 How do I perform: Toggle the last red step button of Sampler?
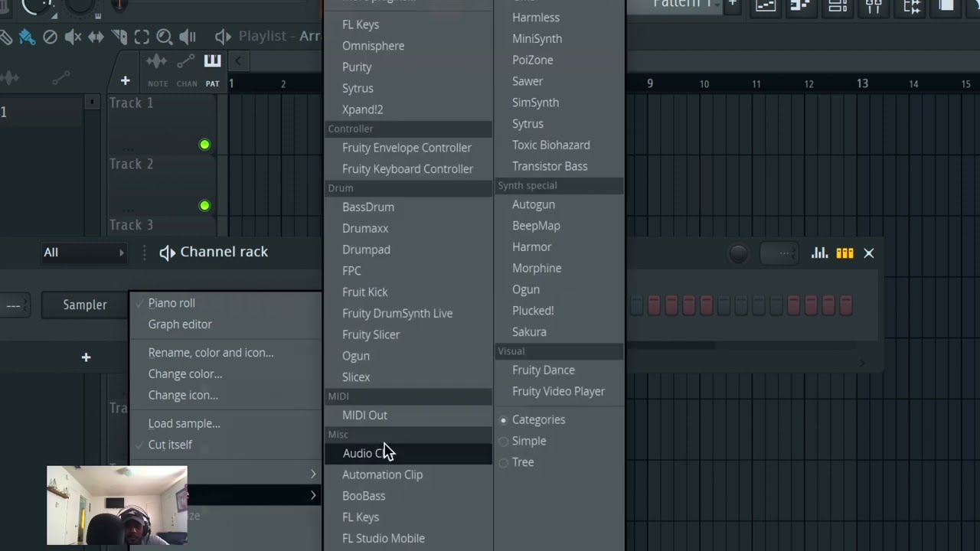pos(846,305)
